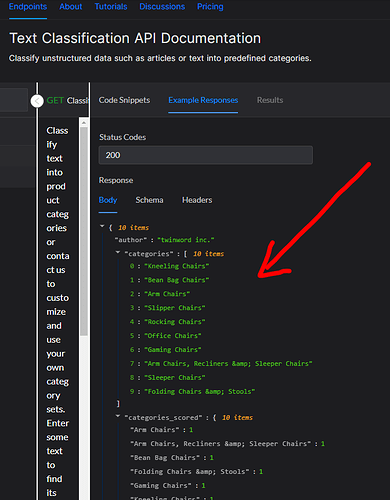The image size is (390, 500).
Task: Click the "Bean Bag Chairs" : 1 scored entry
Action: (172, 458)
